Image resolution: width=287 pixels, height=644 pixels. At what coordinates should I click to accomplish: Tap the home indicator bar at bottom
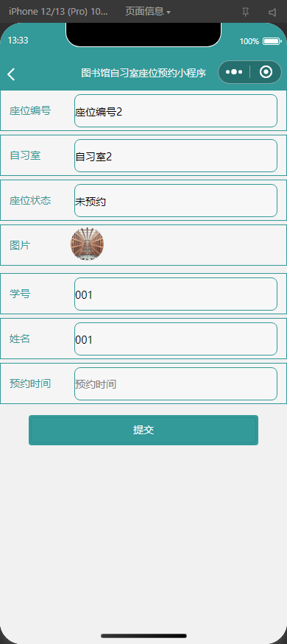tap(143, 636)
